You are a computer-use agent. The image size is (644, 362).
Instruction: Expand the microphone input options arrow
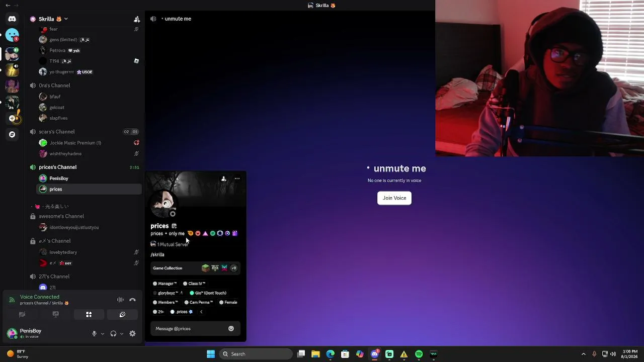coord(103,333)
